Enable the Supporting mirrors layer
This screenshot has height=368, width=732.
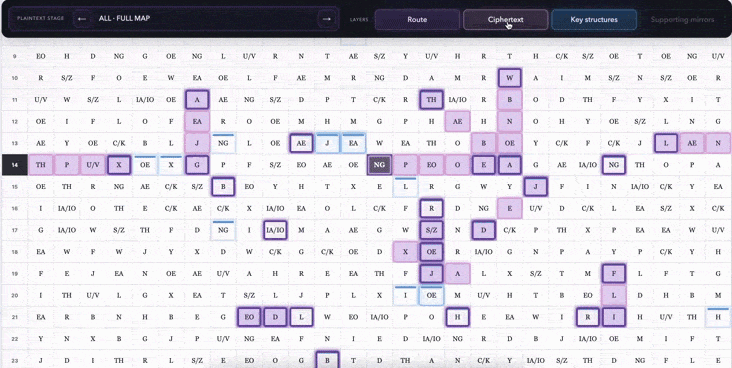point(682,20)
